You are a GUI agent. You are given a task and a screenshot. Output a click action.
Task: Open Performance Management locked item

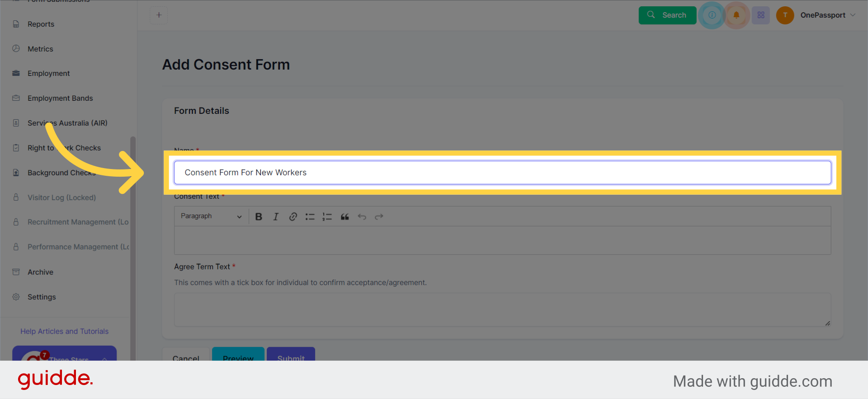click(x=78, y=247)
